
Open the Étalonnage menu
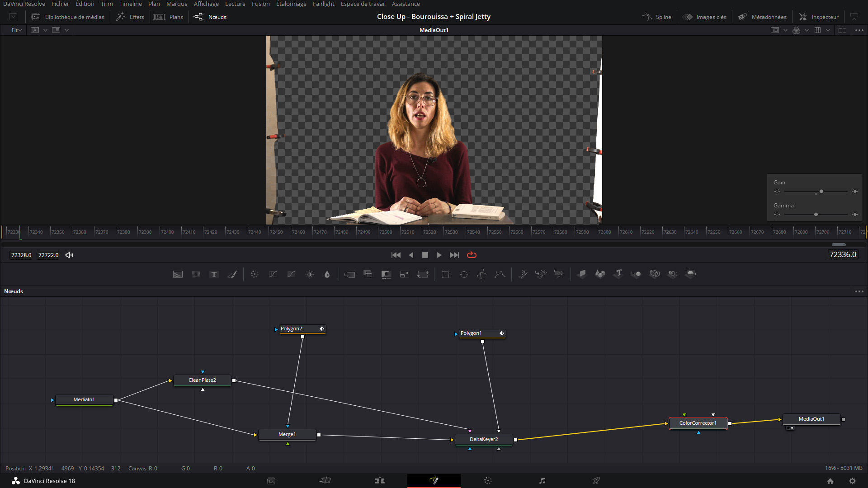[291, 4]
